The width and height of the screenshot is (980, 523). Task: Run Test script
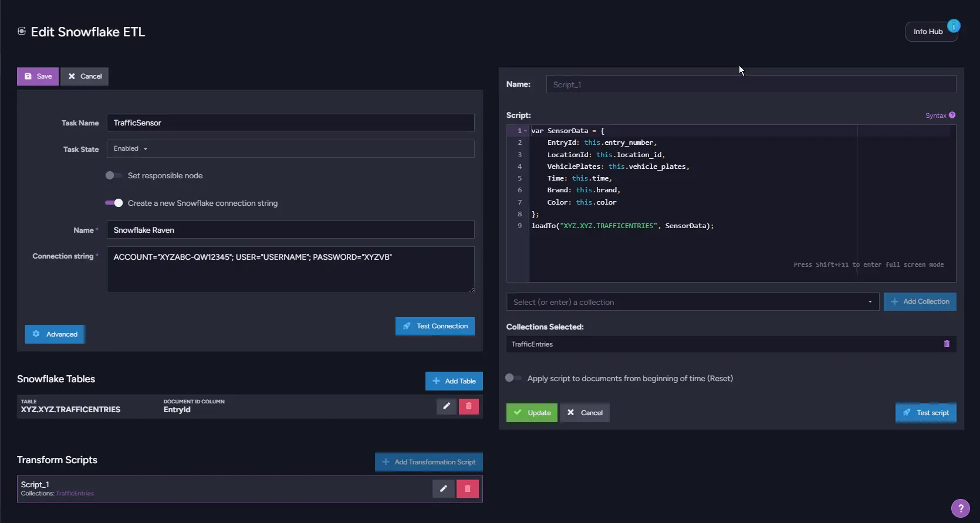(926, 413)
